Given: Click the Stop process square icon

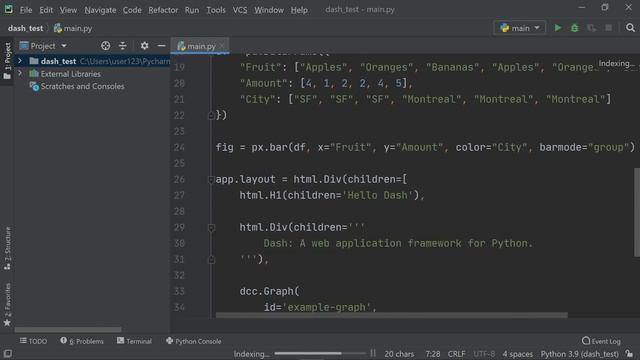Looking at the screenshot, I should coord(609,28).
